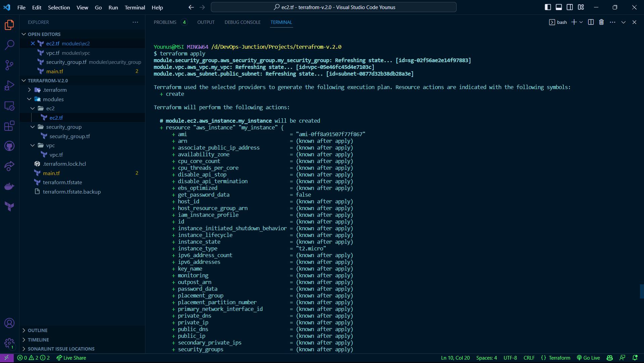
Task: Open the Search view
Action: click(x=9, y=45)
